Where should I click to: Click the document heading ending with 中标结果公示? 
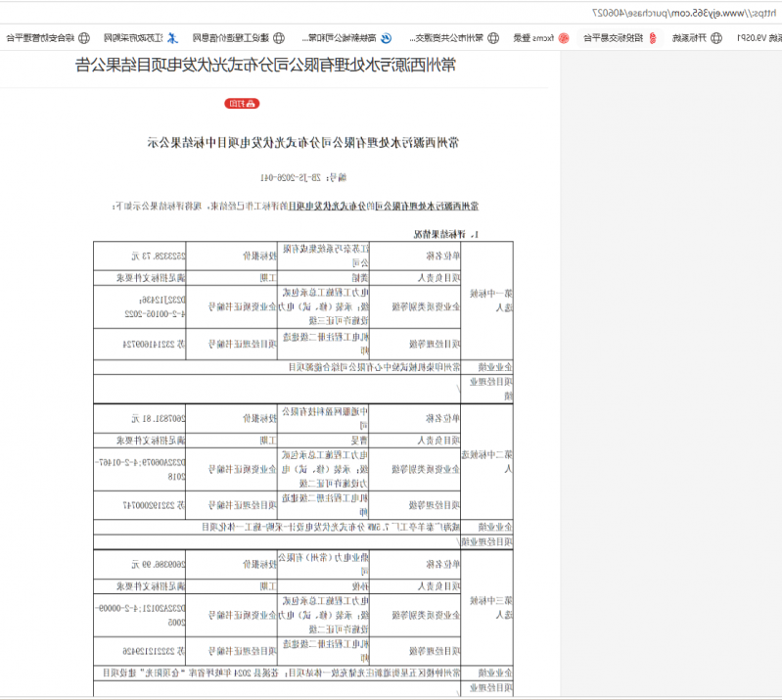point(303,143)
